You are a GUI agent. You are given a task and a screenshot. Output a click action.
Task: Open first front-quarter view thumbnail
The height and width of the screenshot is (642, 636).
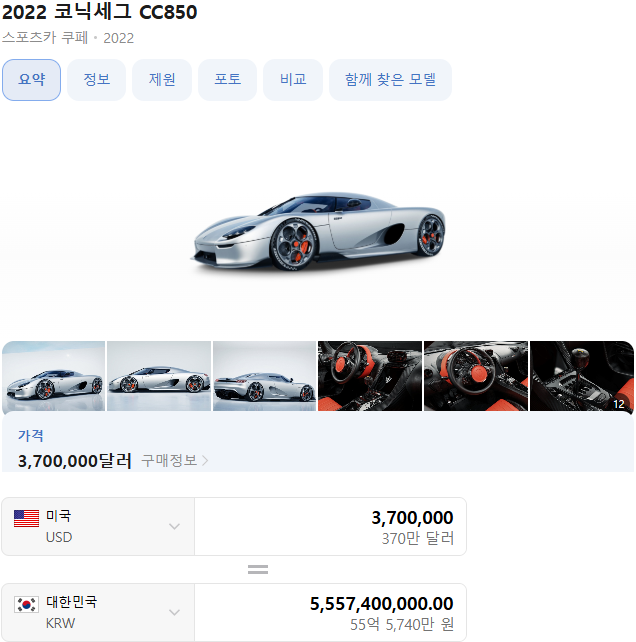54,376
